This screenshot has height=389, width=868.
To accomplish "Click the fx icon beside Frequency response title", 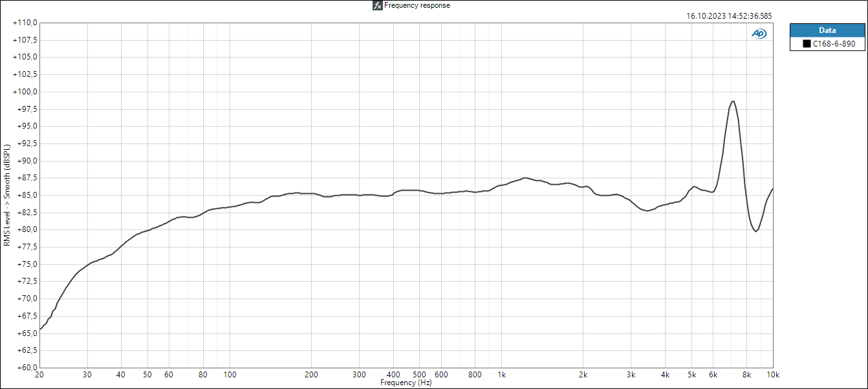I will [x=378, y=5].
